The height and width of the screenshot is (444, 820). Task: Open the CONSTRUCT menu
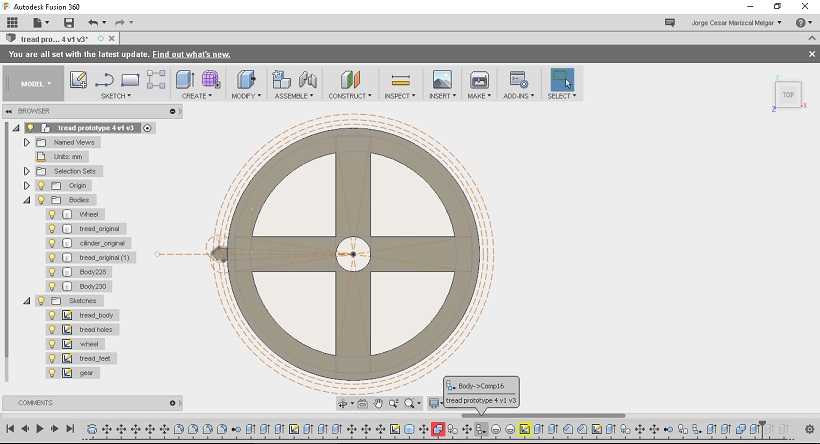tap(350, 96)
